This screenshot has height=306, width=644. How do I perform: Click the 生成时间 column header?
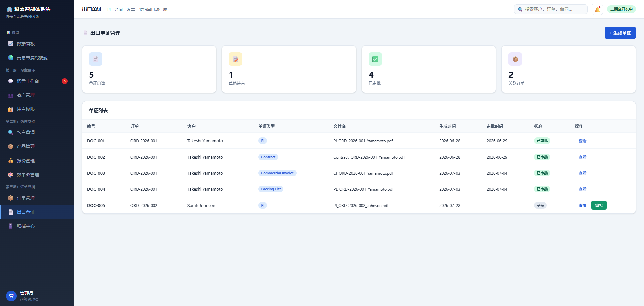pos(448,126)
